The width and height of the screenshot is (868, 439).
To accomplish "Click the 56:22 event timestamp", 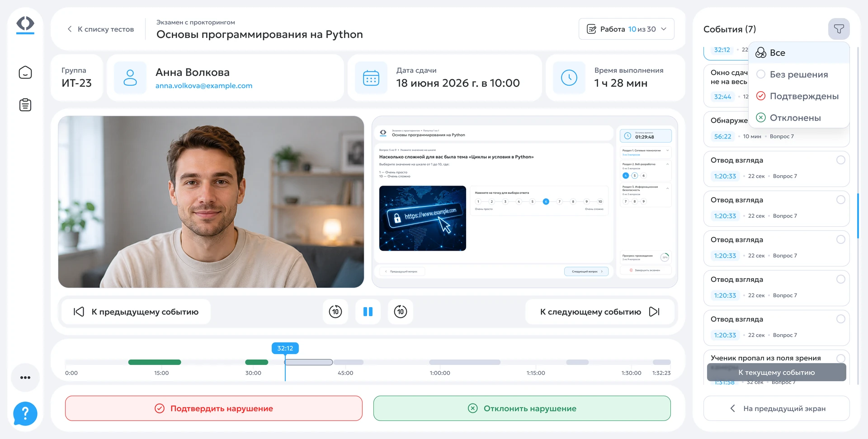I will (x=722, y=136).
